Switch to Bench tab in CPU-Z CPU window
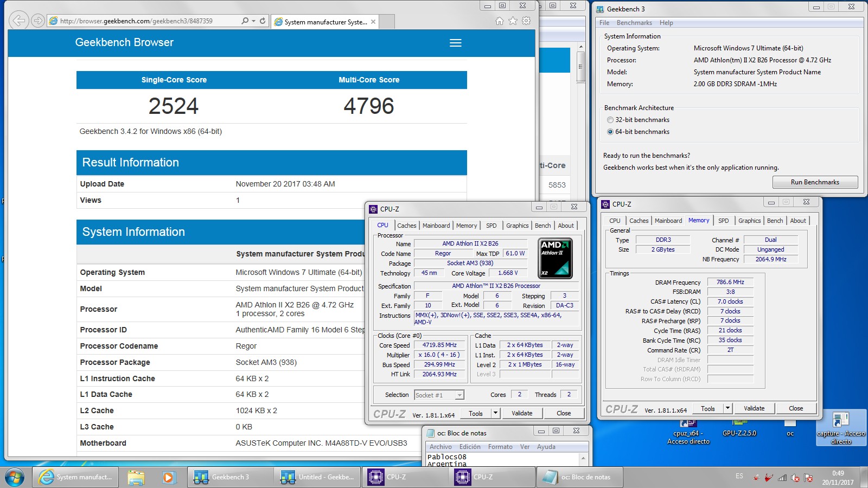 (542, 226)
